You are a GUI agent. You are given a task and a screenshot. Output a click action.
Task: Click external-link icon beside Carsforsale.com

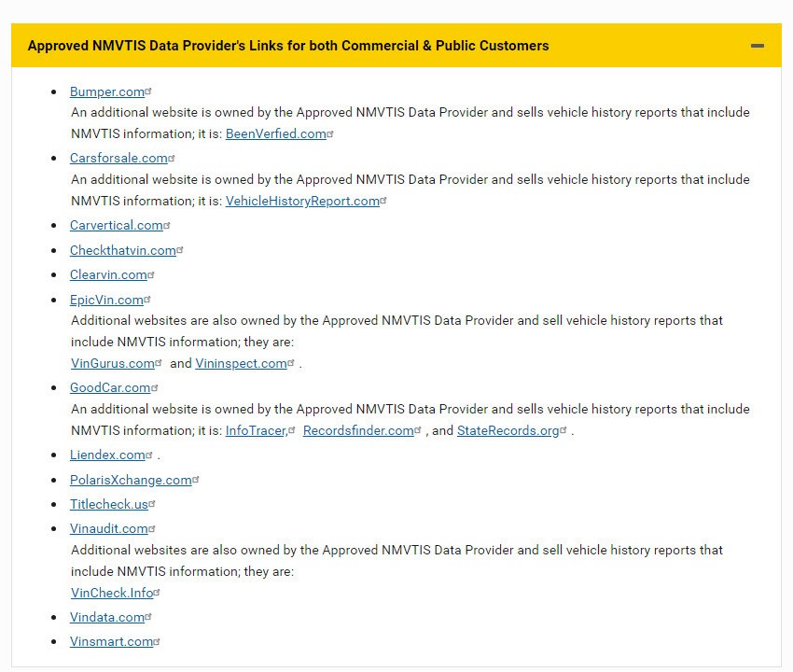coord(172,158)
